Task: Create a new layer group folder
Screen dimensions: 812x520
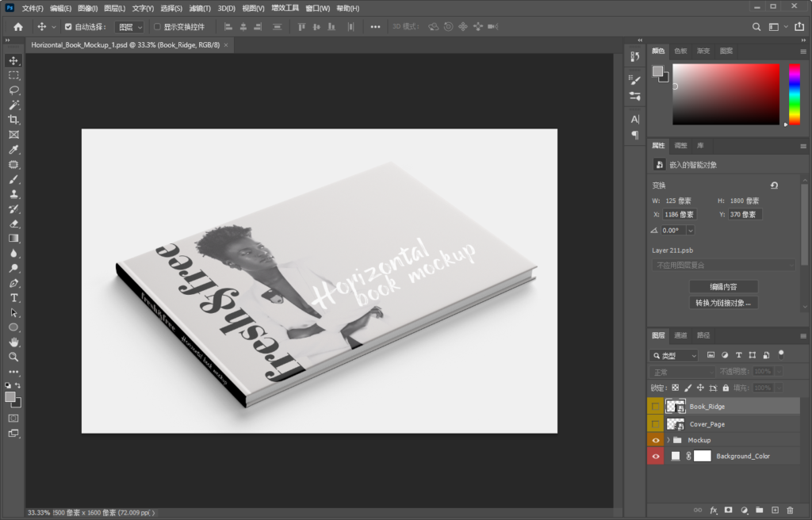Action: [759, 510]
